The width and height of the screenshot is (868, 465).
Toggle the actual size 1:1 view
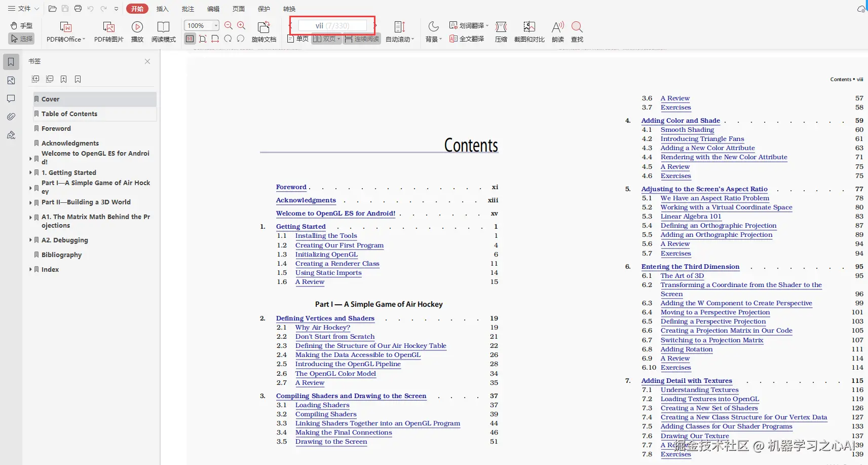pos(190,39)
